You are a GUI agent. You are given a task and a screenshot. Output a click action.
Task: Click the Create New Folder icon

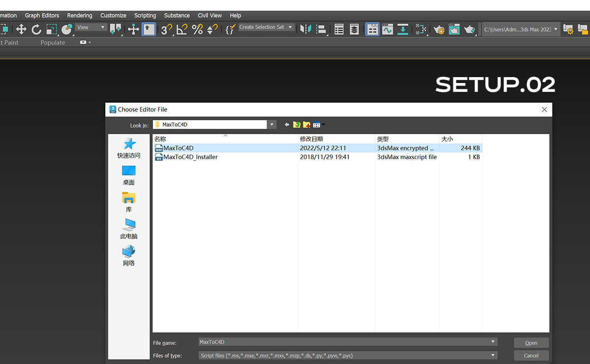tap(307, 125)
